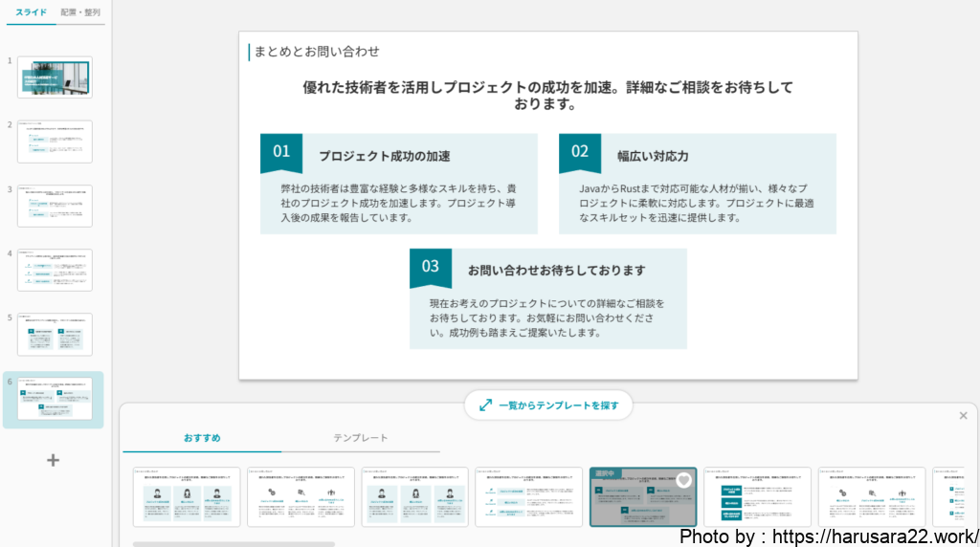The height and width of the screenshot is (547, 980).
Task: Choose the first recommended template thumbnail
Action: coord(187,496)
